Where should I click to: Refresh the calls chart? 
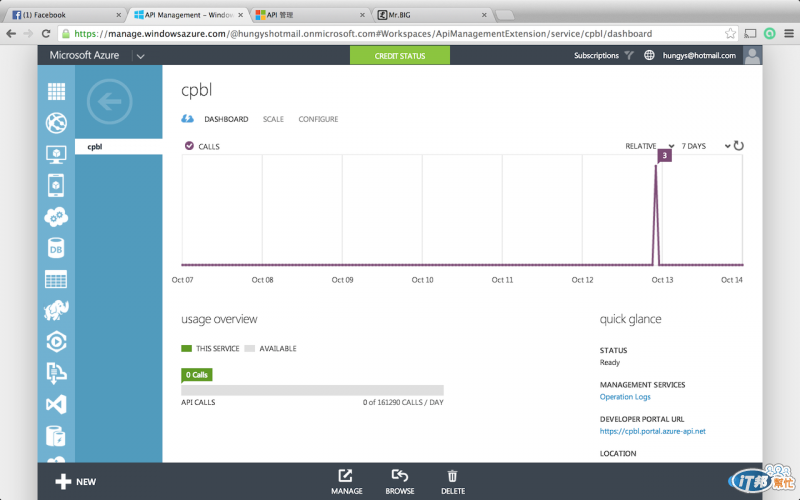(738, 146)
